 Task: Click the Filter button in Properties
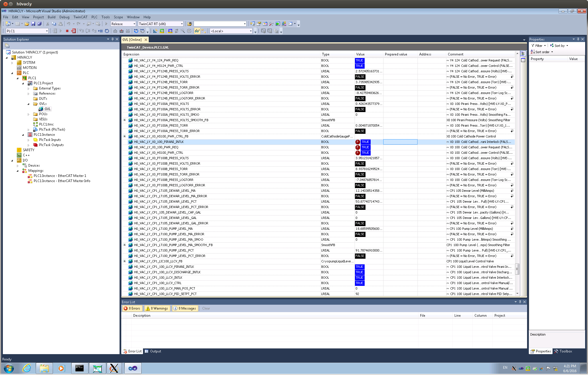[x=539, y=46]
